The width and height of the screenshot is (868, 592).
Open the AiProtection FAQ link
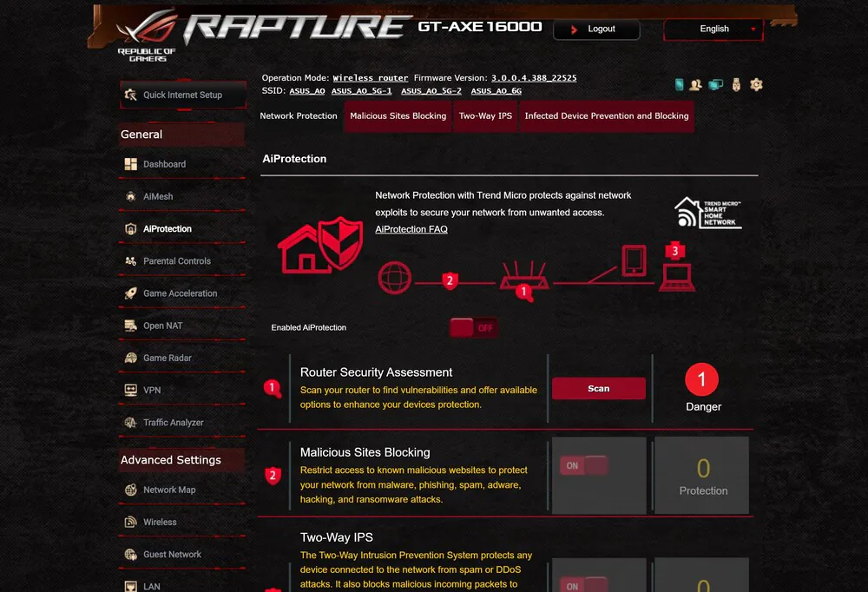pyautogui.click(x=411, y=229)
